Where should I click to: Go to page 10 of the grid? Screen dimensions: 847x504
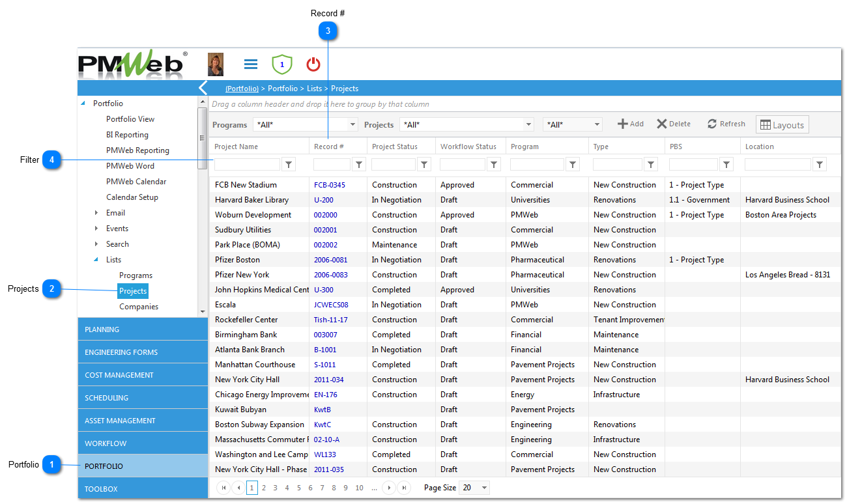pyautogui.click(x=359, y=488)
